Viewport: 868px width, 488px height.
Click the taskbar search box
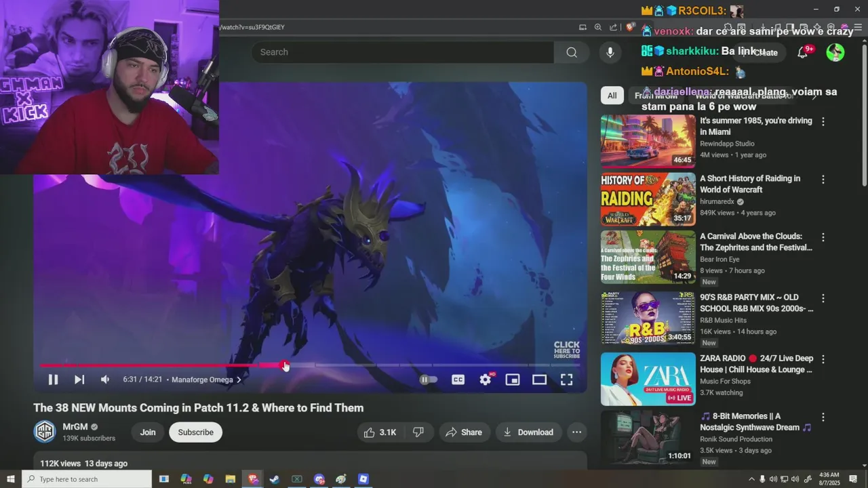[x=87, y=479]
